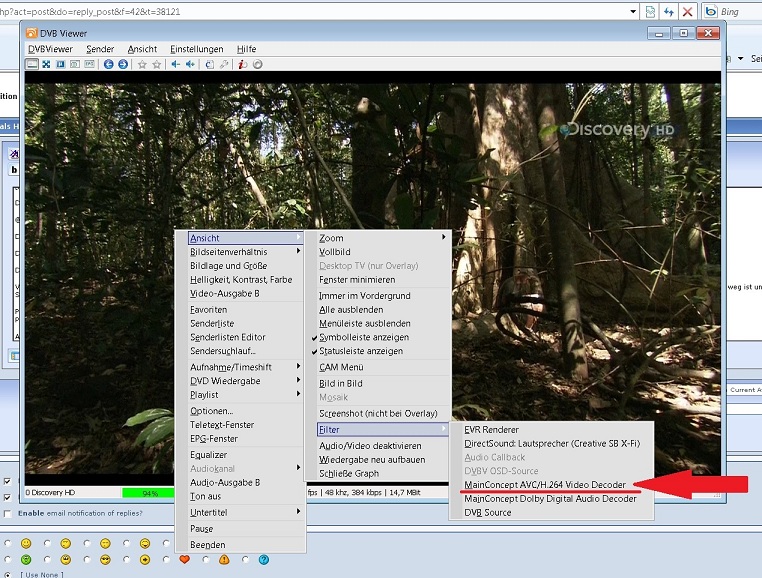762x578 pixels.
Task: Expand the DVD Wiedergabe submenu
Action: pyautogui.click(x=245, y=381)
